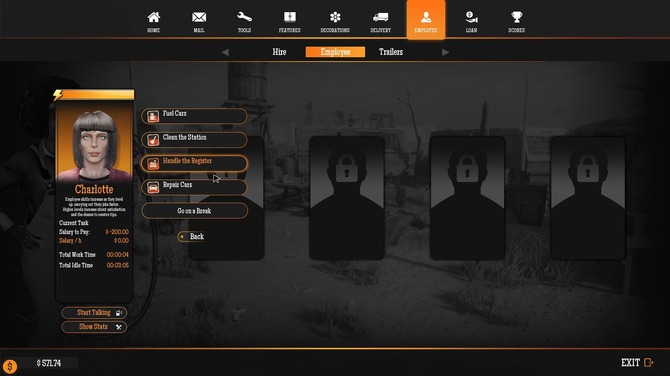The image size is (670, 376).
Task: Assign Charlotte to Fuel Cars
Action: [194, 116]
